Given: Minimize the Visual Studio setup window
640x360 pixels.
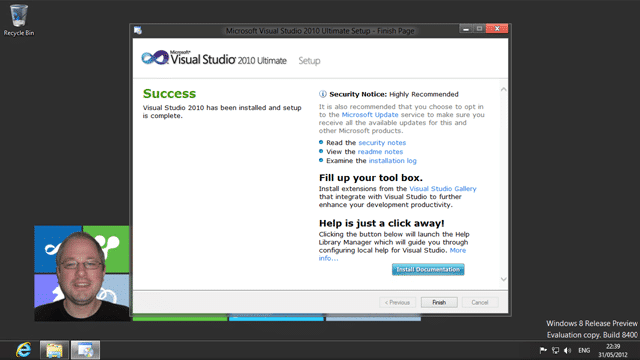Looking at the screenshot, I should click(x=466, y=29).
